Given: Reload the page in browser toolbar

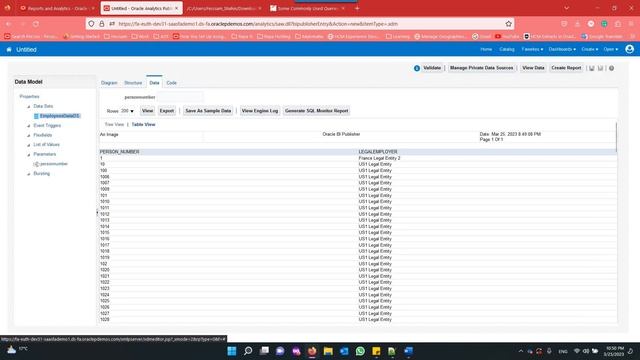Looking at the screenshot, I should [36, 24].
